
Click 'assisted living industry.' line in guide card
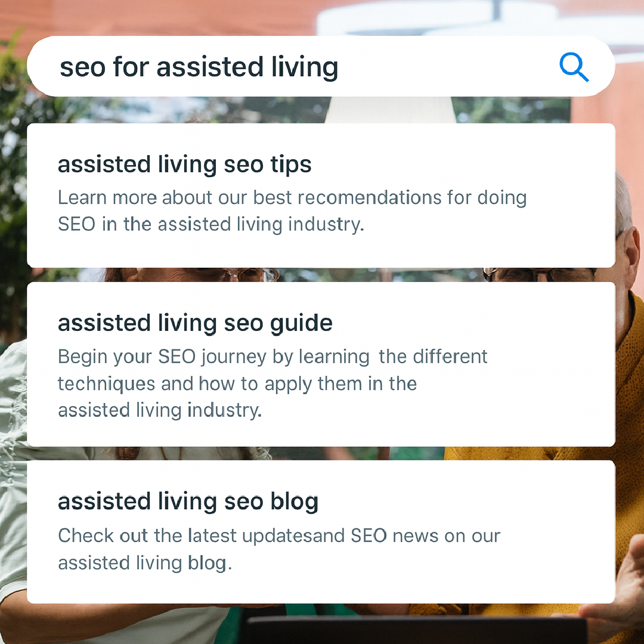159,410
